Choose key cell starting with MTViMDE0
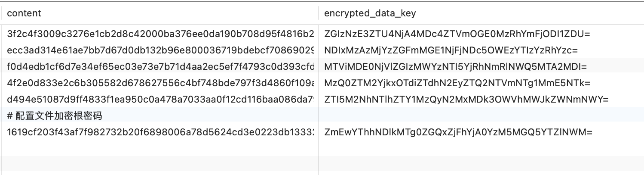Screen dimensions: 644x175 click(455, 67)
